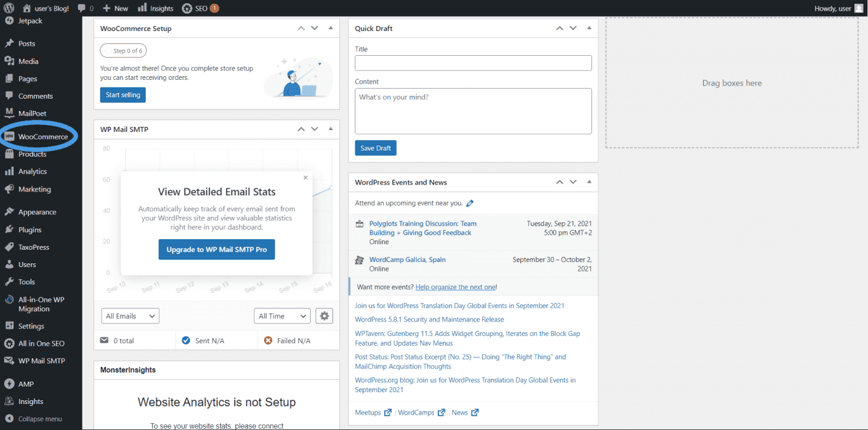Move WooCommerce Setup panel down
Screen dimensions: 868x430
coord(314,28)
